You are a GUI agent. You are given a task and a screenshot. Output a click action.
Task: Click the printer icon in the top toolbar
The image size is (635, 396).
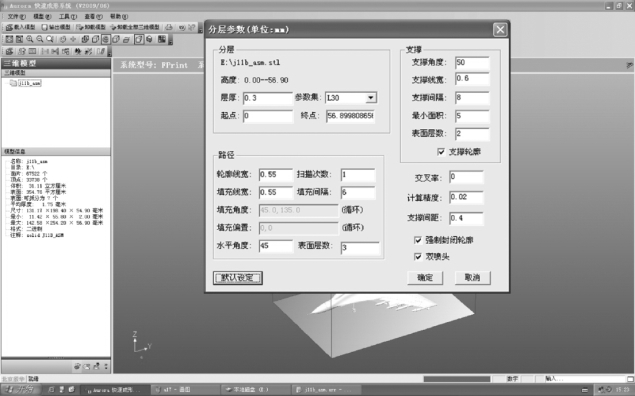tap(169, 27)
